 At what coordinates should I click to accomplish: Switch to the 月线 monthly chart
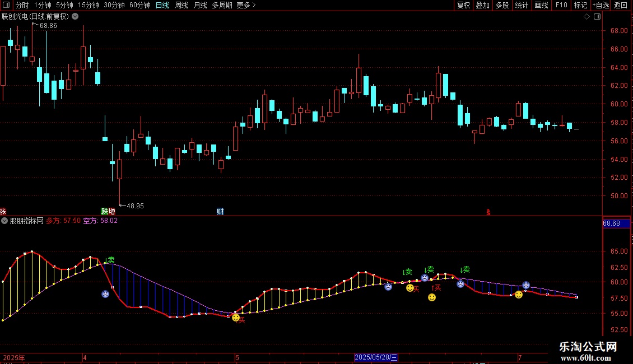pyautogui.click(x=200, y=5)
